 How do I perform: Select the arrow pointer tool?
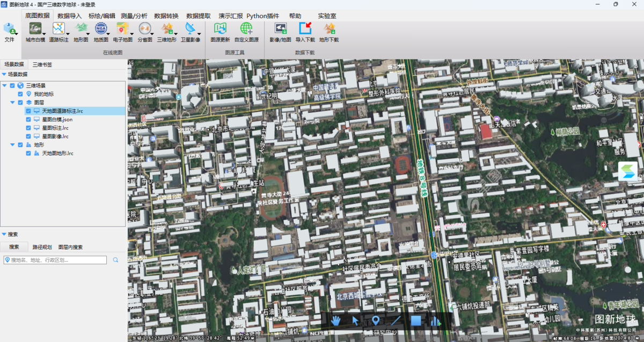pyautogui.click(x=355, y=321)
